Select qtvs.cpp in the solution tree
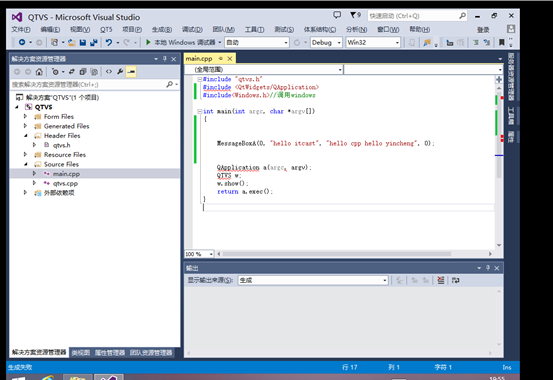 point(65,183)
